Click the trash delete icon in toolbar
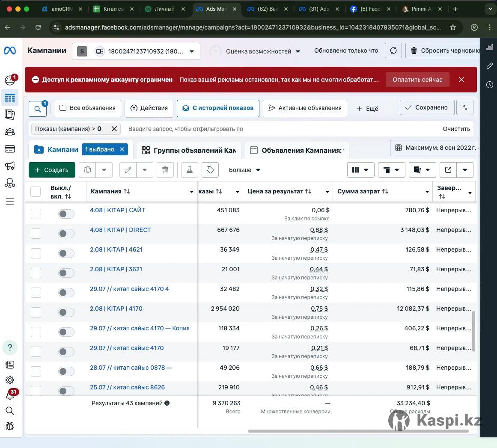The image size is (497, 448). 165,170
